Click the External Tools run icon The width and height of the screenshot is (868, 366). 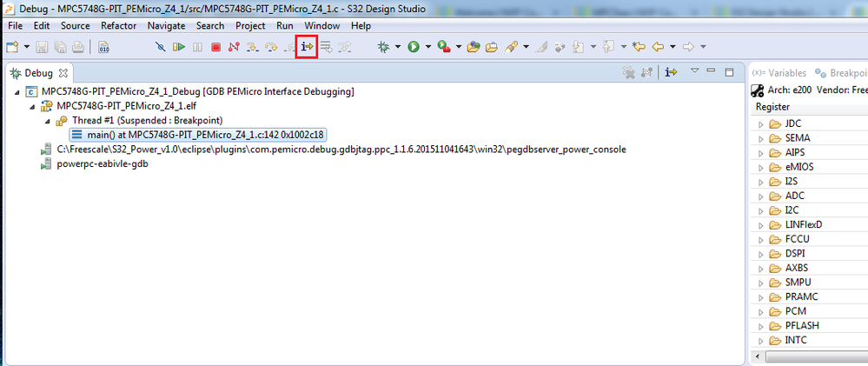tap(444, 47)
